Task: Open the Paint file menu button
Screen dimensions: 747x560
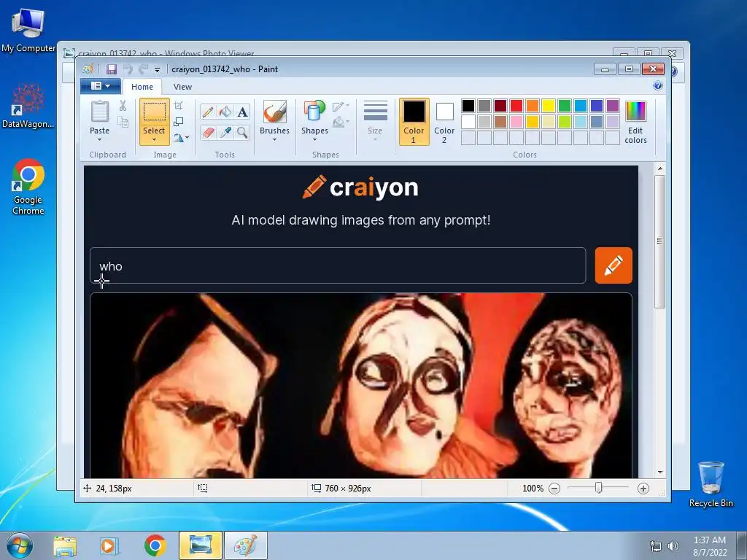Action: tap(101, 86)
